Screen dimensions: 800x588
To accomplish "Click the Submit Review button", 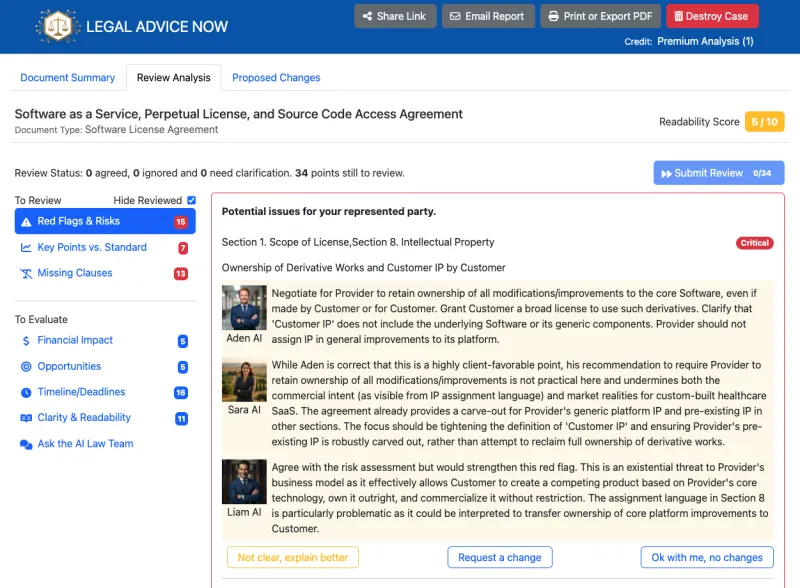I will tap(718, 173).
